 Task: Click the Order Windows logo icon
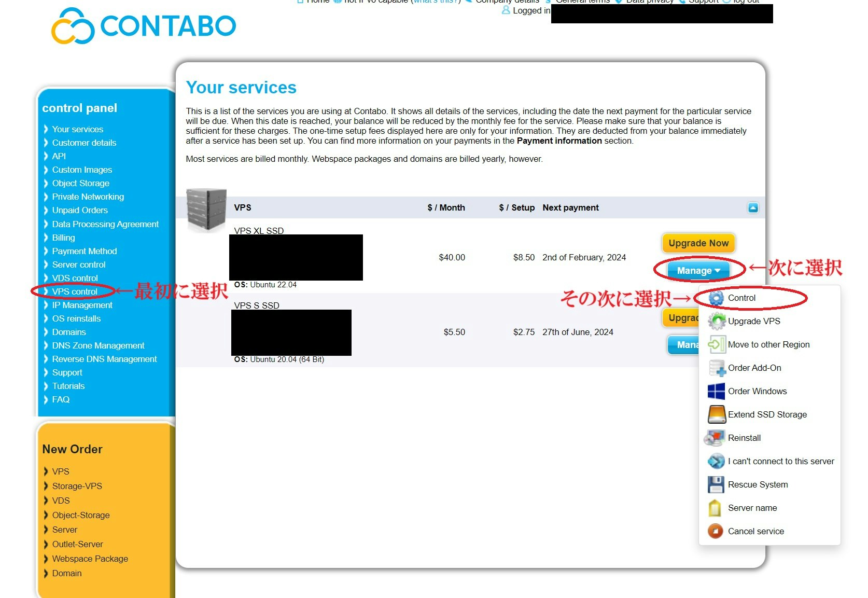(716, 391)
